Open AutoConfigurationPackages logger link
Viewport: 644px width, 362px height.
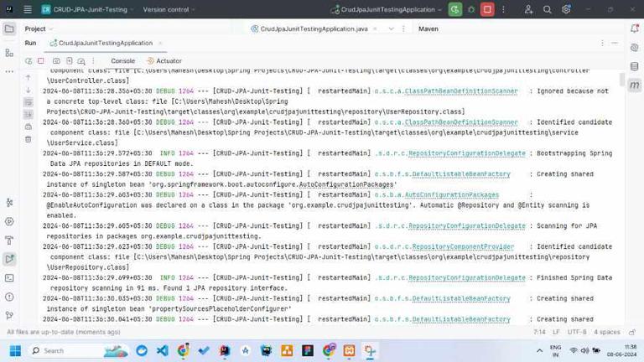click(452, 195)
